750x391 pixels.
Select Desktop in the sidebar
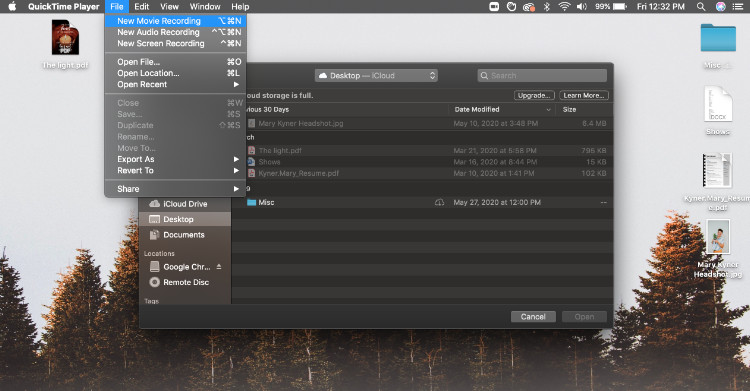(x=185, y=219)
